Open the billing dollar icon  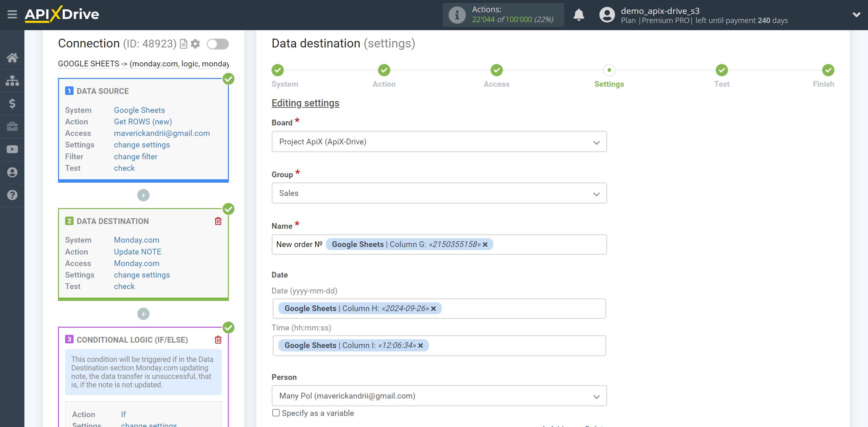[x=12, y=103]
